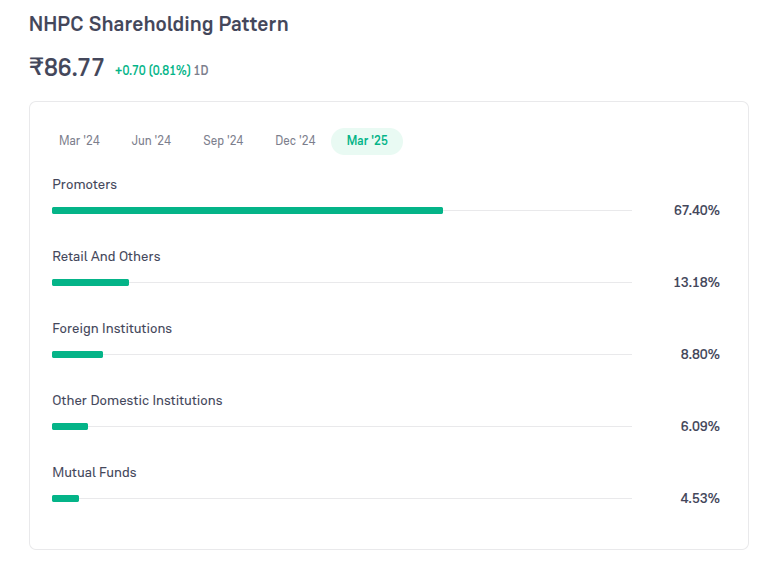774x578 pixels.
Task: Click the 4.53% mutual funds value
Action: pyautogui.click(x=700, y=499)
